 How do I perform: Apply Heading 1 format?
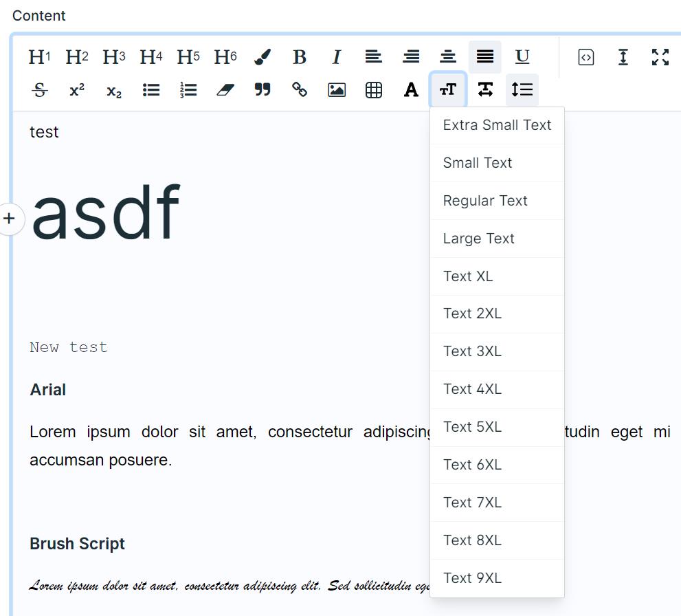pyautogui.click(x=40, y=57)
